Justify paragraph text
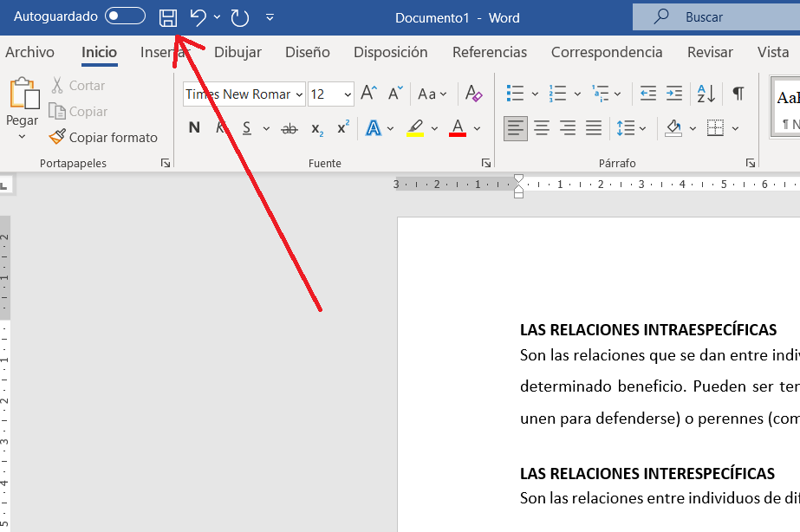This screenshot has height=532, width=800. tap(594, 128)
